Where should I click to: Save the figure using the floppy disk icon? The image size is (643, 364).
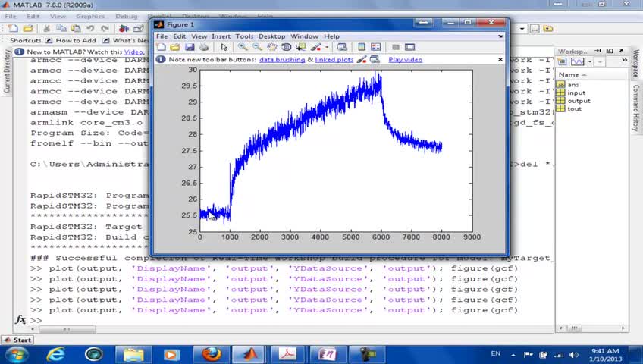pyautogui.click(x=190, y=47)
